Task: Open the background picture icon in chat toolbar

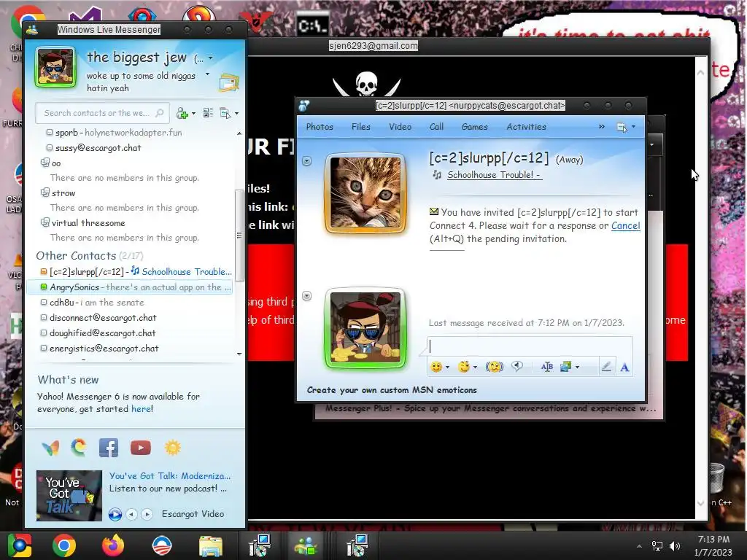Action: (x=566, y=367)
